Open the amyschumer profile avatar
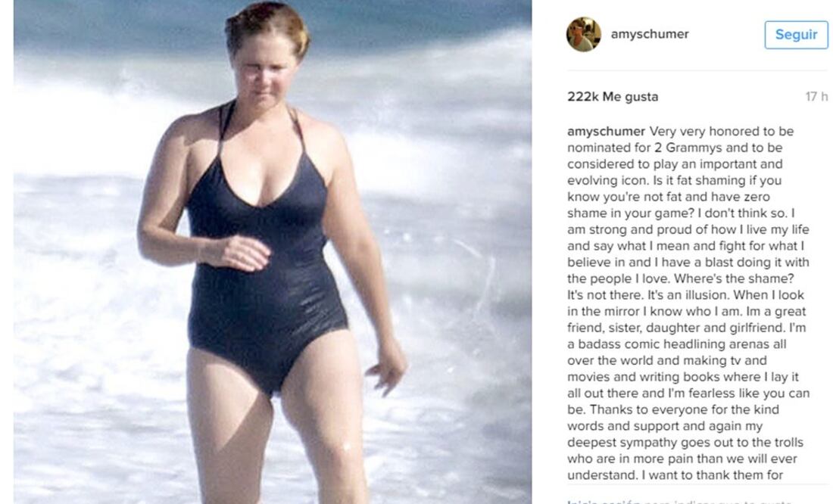 [x=583, y=35]
